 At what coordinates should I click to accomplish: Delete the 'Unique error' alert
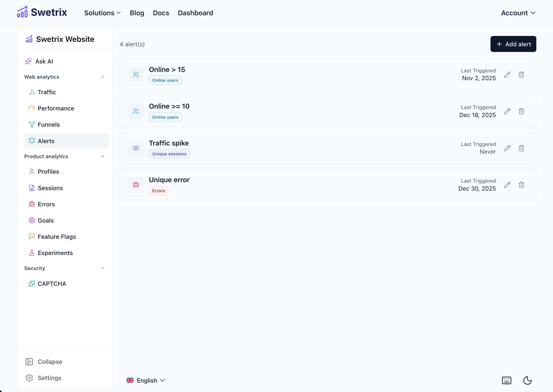pos(521,185)
